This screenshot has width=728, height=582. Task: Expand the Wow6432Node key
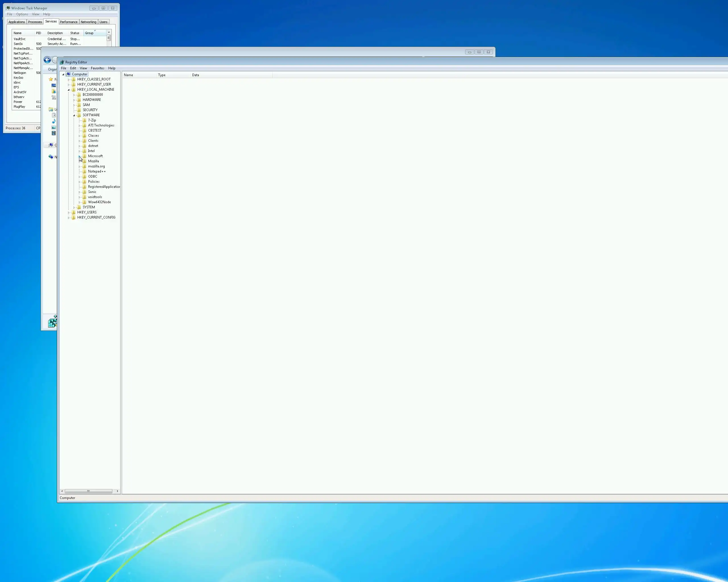pyautogui.click(x=80, y=202)
